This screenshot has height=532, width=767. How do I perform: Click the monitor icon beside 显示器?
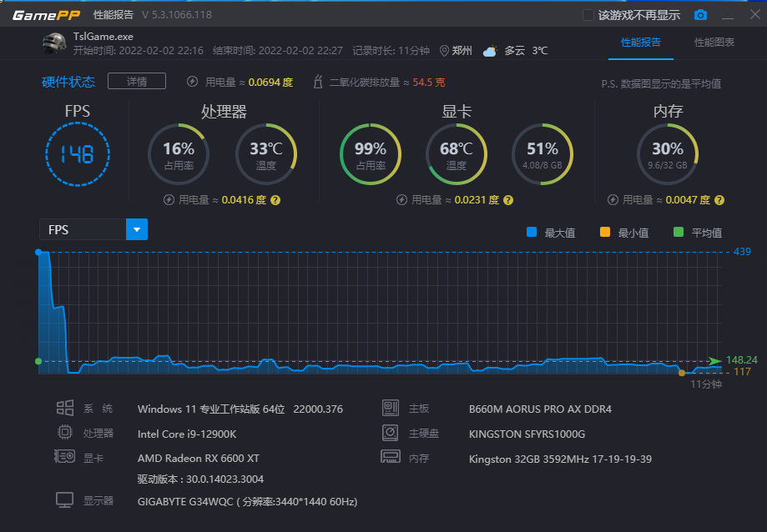[64, 499]
